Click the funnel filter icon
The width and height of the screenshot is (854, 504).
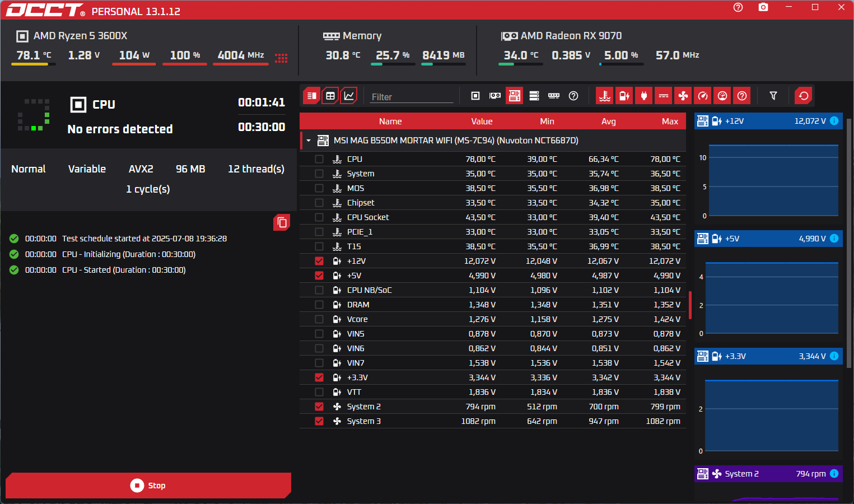tap(773, 96)
